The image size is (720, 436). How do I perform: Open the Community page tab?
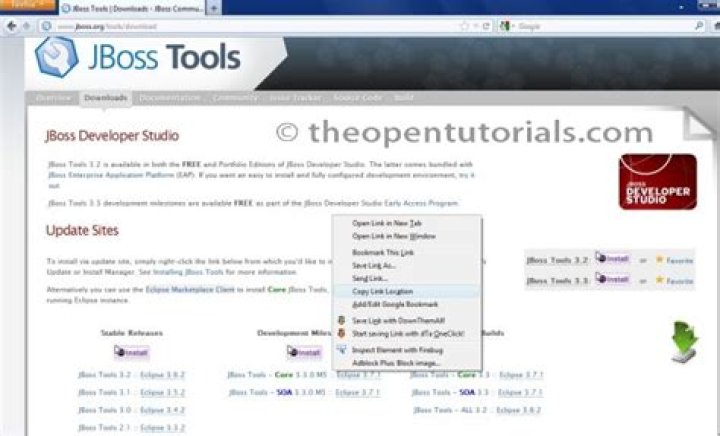(235, 98)
